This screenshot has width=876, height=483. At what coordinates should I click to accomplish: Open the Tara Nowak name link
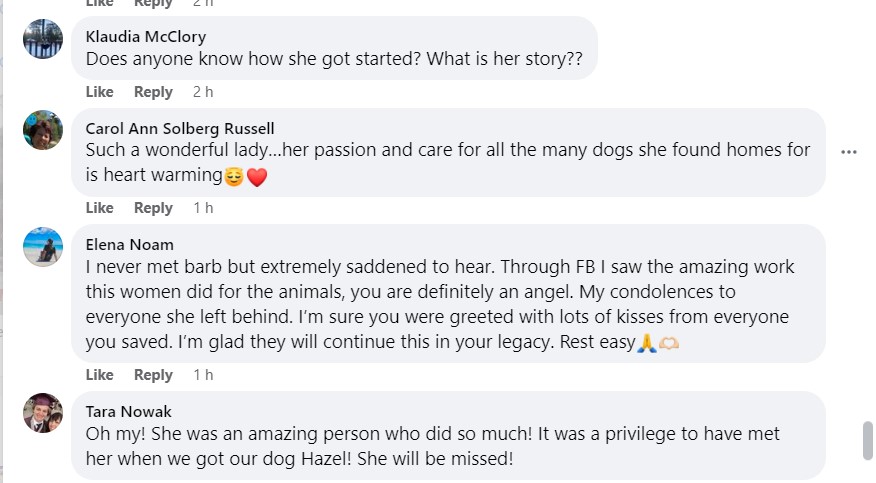click(x=129, y=412)
